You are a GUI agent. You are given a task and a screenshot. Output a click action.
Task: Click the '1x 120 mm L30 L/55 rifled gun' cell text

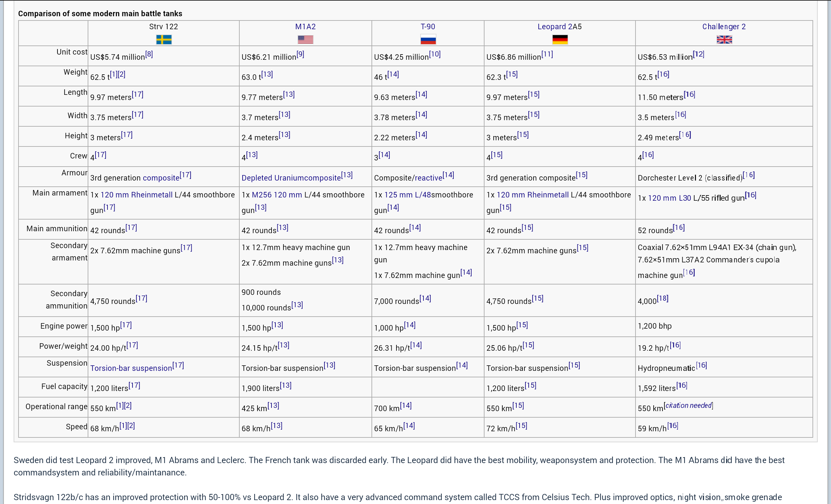click(691, 198)
